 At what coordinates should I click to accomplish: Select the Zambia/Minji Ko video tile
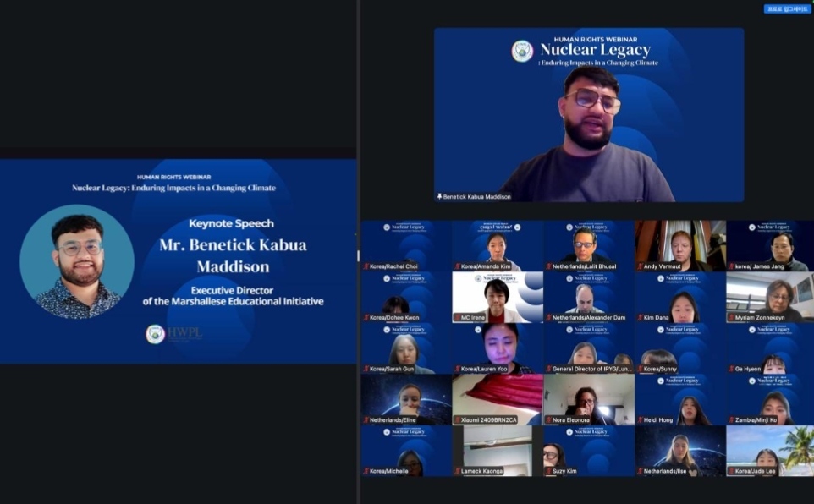(x=771, y=398)
